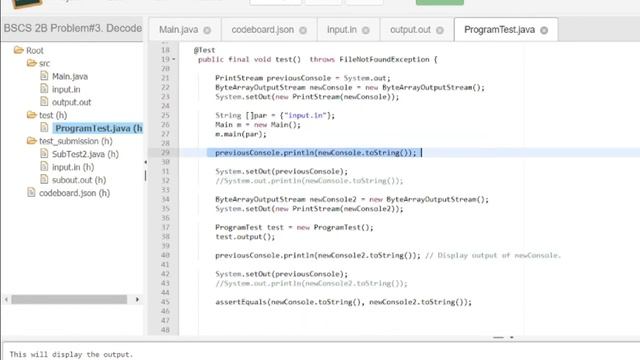Close the codeboard.json tab
This screenshot has height=360, width=640.
303,30
